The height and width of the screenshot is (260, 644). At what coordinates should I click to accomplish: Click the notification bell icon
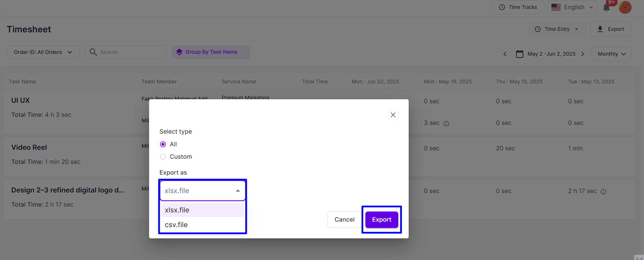point(607,8)
